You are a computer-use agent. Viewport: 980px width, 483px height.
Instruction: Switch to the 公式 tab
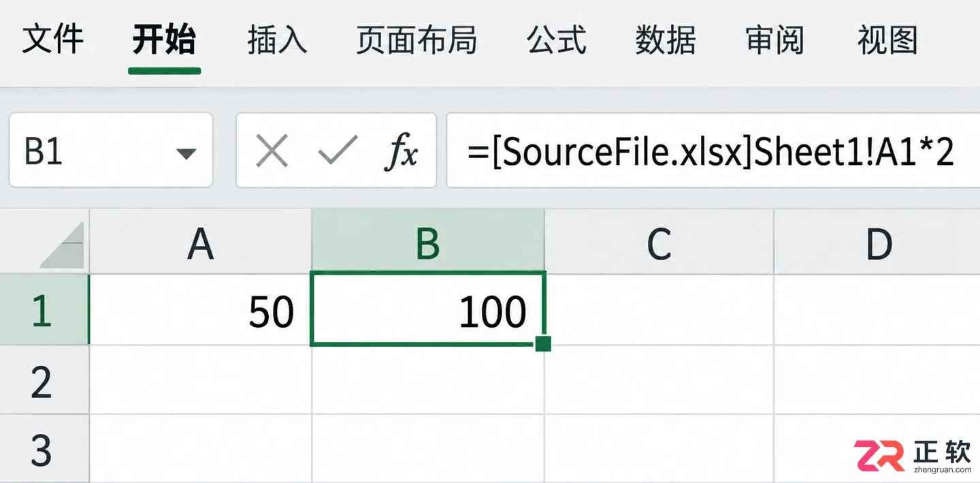tap(557, 40)
